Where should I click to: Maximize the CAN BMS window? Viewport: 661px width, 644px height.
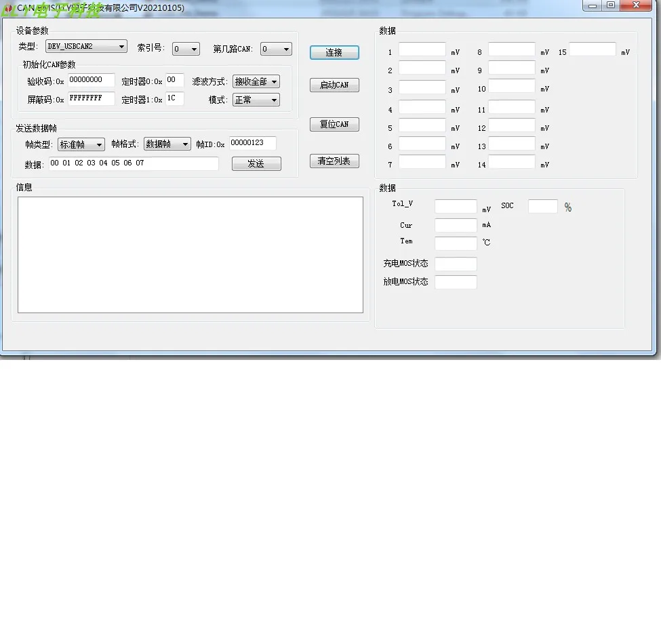pos(611,5)
